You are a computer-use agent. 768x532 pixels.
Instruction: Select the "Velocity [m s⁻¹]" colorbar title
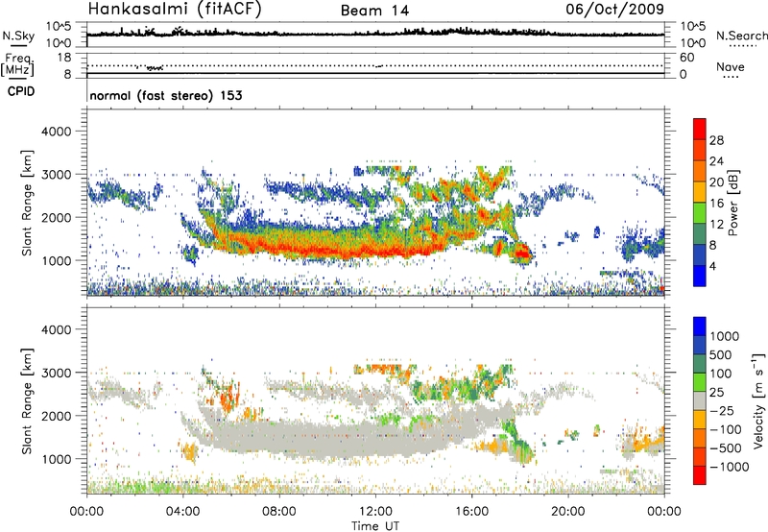tap(758, 400)
